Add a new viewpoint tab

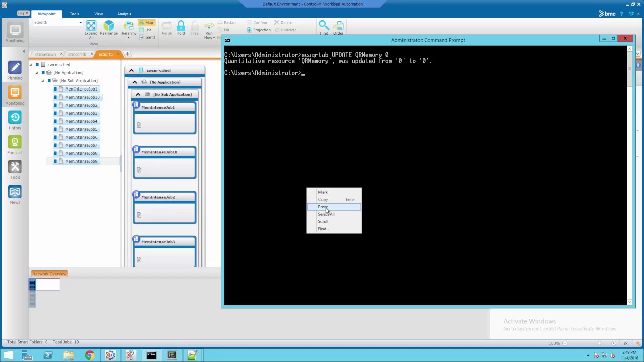tap(127, 54)
